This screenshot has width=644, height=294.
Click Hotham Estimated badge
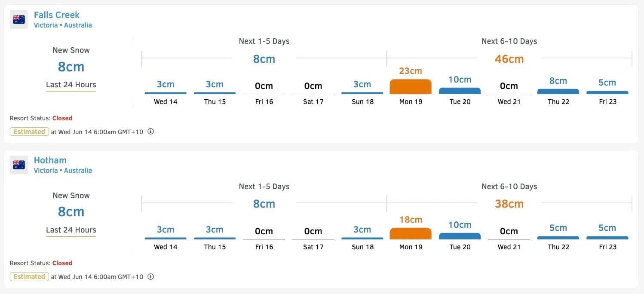tap(29, 277)
